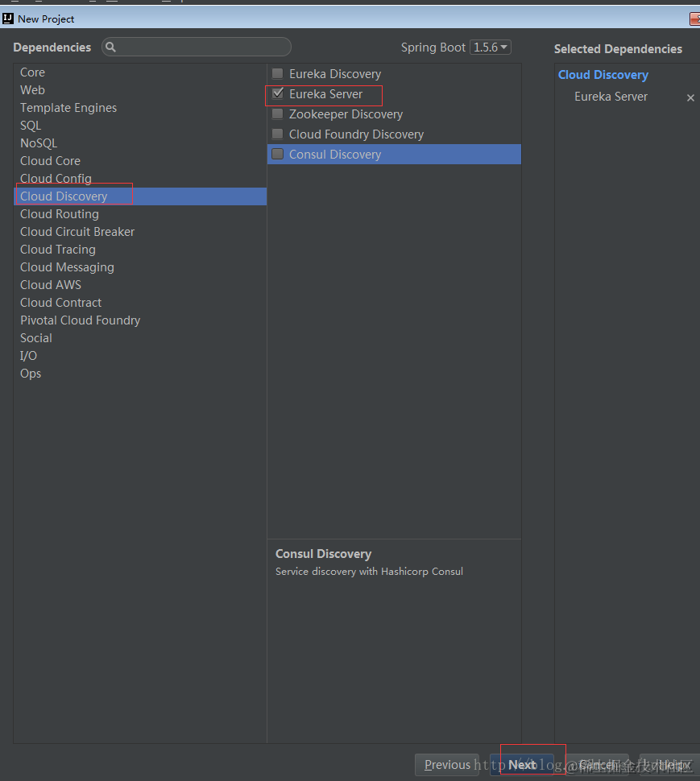Click the Cloud Foundry Discovery label

tap(356, 134)
